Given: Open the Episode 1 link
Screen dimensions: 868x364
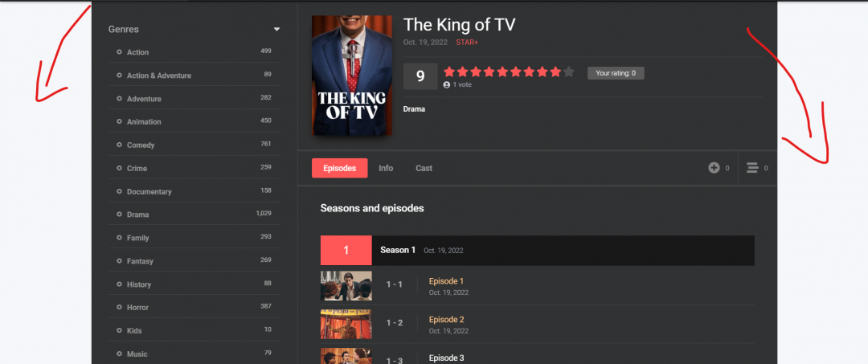Looking at the screenshot, I should (x=446, y=281).
